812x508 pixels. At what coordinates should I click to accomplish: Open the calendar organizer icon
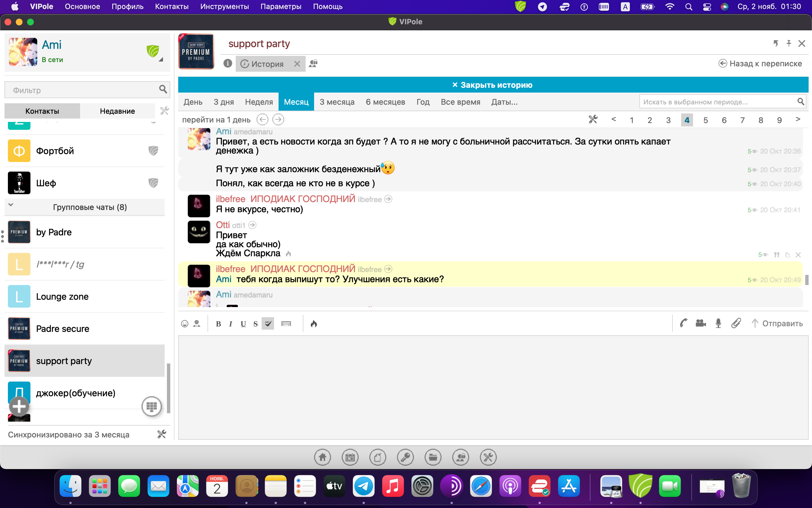pyautogui.click(x=350, y=457)
